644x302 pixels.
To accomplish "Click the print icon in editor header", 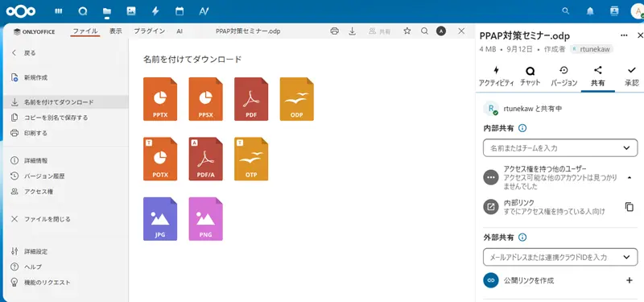I will (x=335, y=31).
